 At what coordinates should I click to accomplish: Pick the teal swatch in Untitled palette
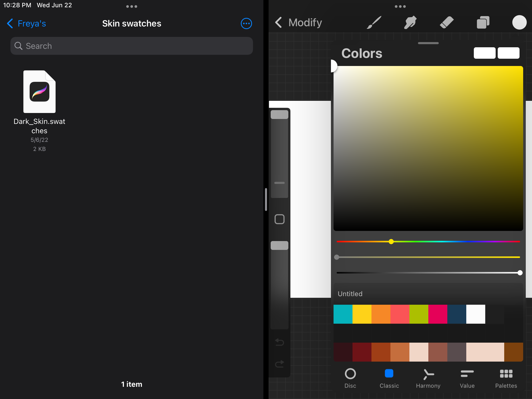tap(343, 314)
